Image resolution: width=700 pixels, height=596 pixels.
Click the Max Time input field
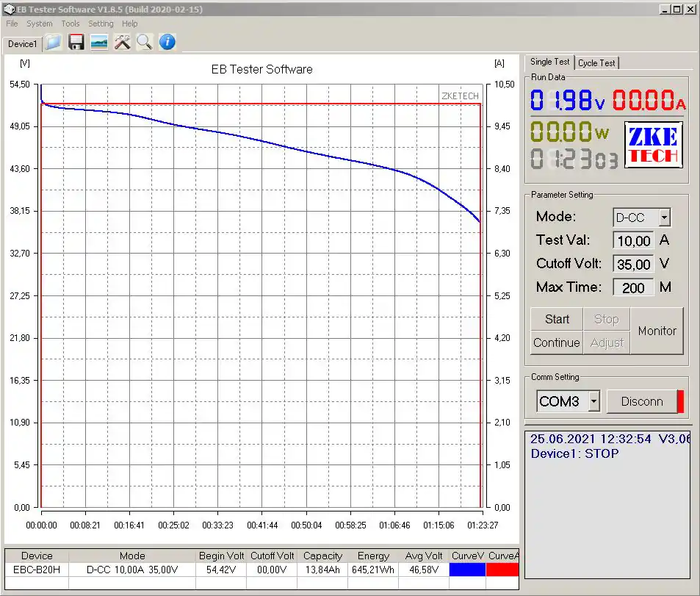(x=633, y=287)
